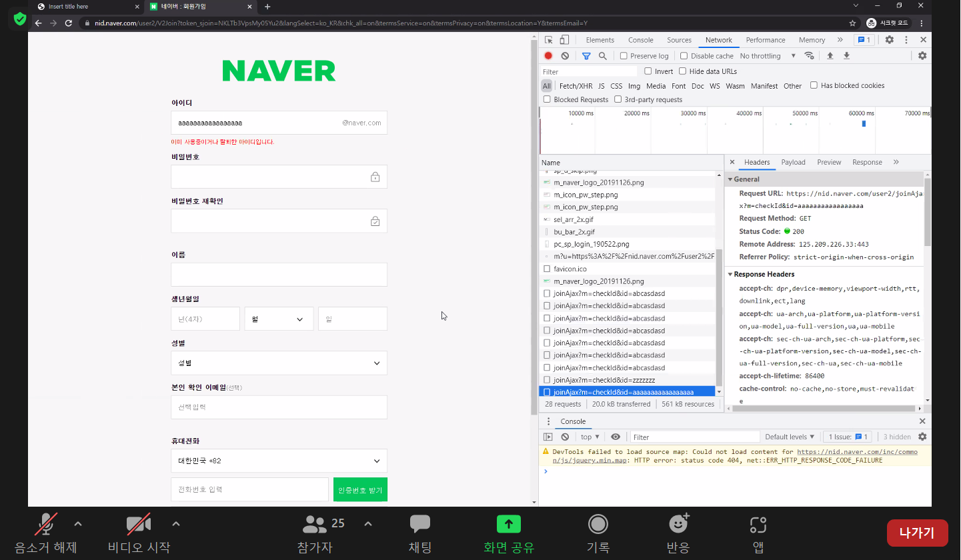Switch to Sources tab
The image size is (961, 560).
click(x=679, y=40)
